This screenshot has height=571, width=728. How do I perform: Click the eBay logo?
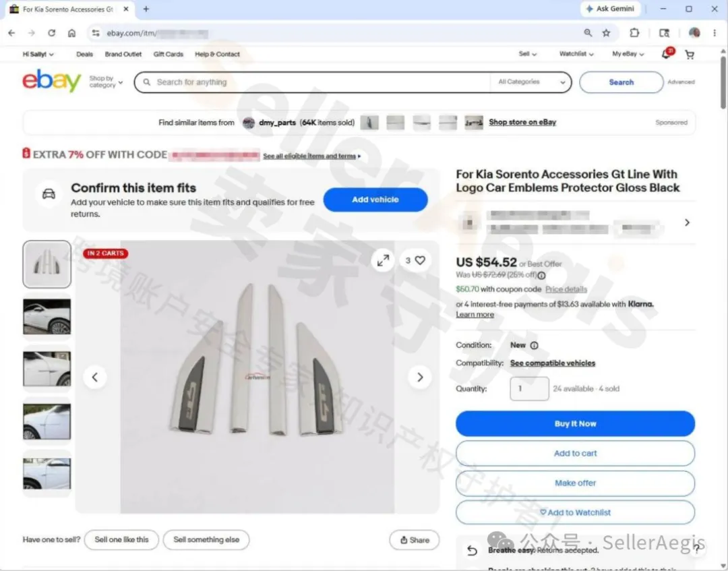pyautogui.click(x=51, y=81)
